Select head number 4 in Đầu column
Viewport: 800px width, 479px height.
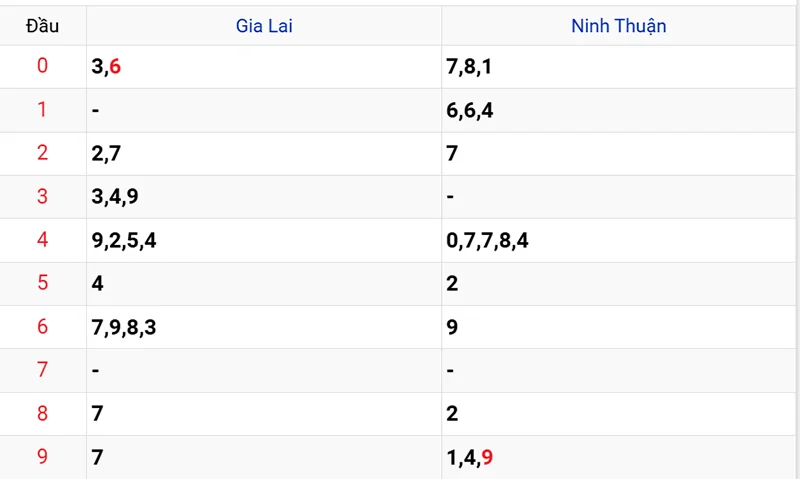42,240
